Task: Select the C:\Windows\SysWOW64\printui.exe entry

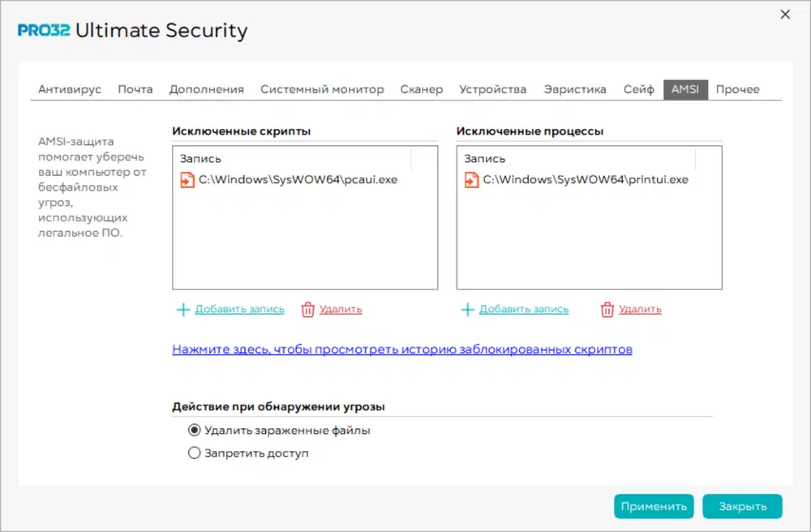Action: point(586,180)
